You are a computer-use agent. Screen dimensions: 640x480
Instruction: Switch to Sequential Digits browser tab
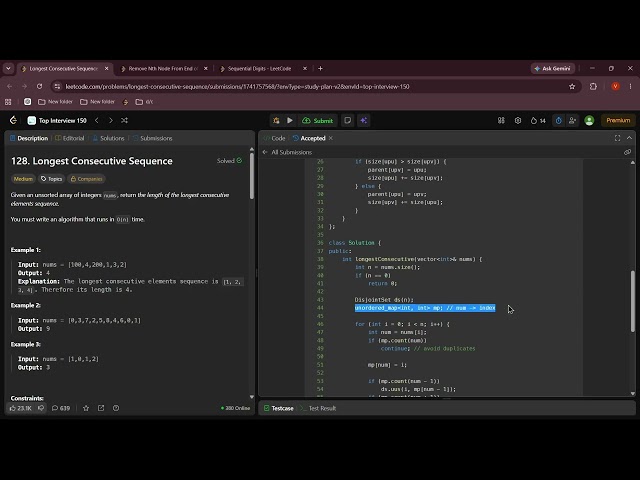(x=262, y=69)
